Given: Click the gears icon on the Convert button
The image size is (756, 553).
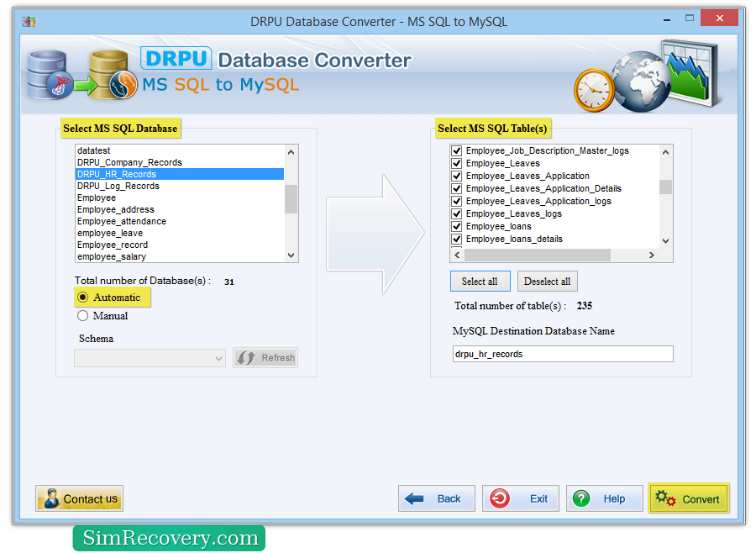Looking at the screenshot, I should tap(665, 498).
